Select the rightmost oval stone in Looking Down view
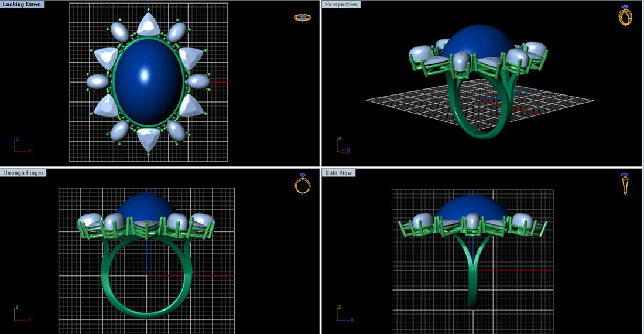Viewport: 644px width, 334px height. tap(198, 81)
